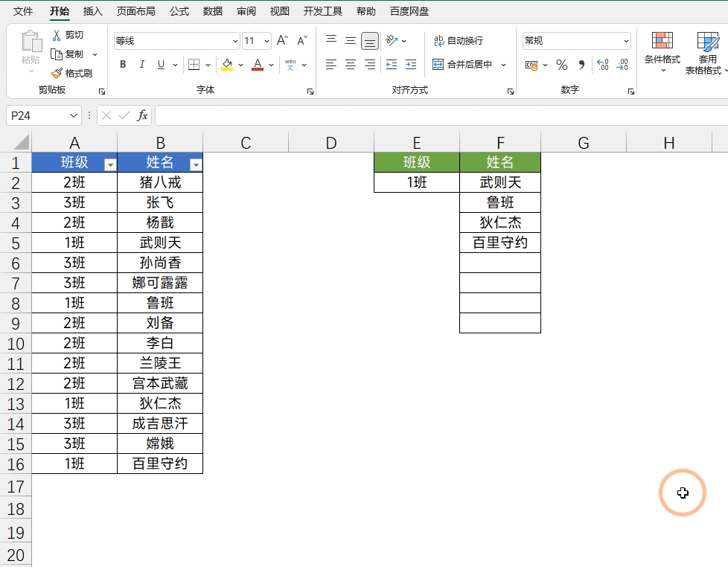Expand the Merge and Center options arrow

[504, 65]
